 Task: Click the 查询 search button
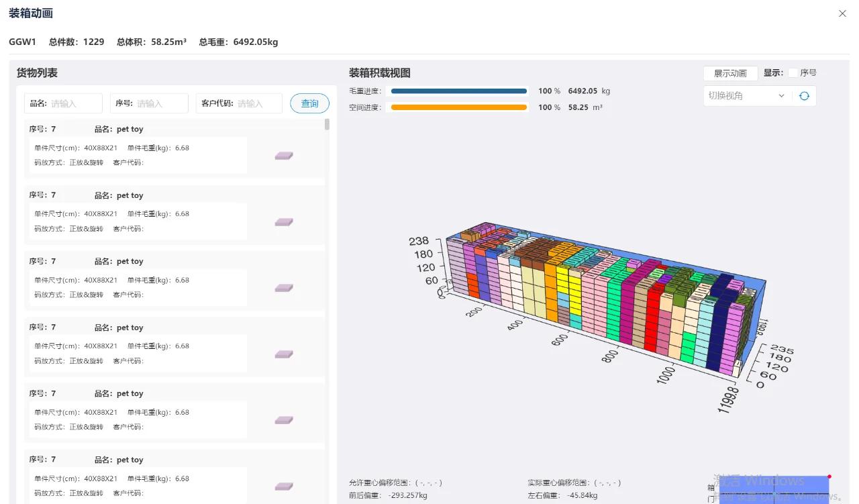(309, 103)
